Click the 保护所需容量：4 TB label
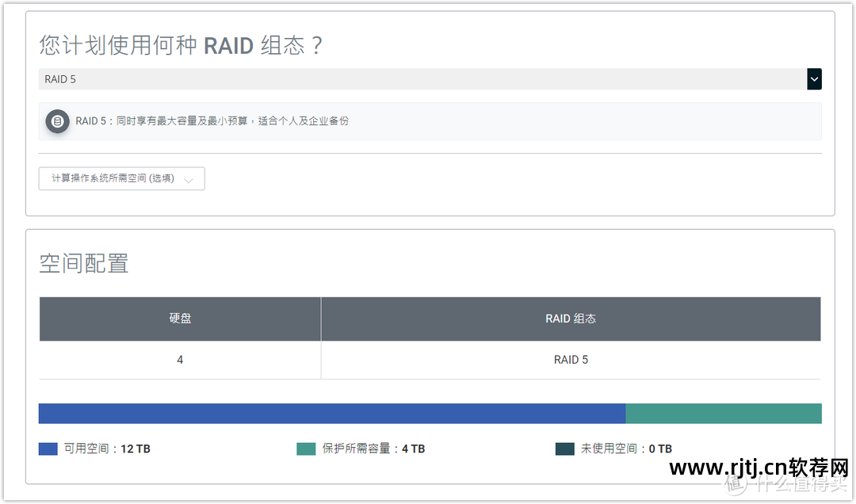 (373, 449)
